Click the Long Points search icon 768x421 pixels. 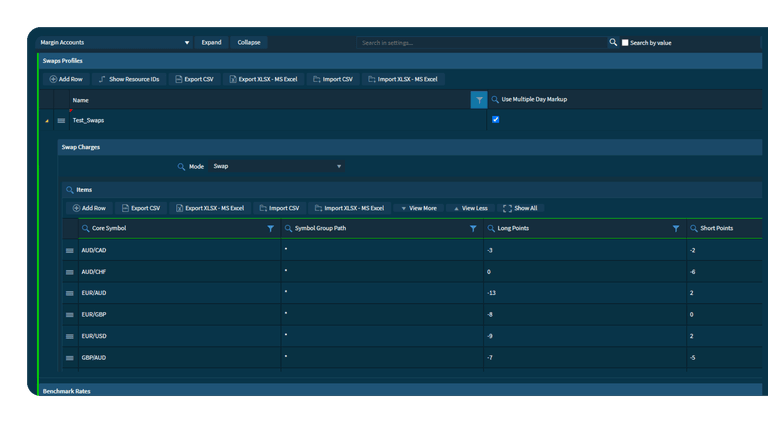[491, 228]
